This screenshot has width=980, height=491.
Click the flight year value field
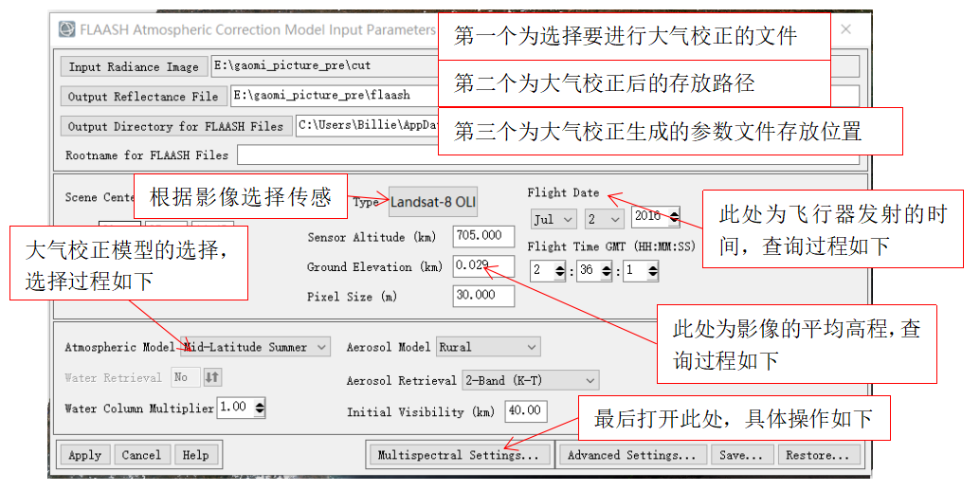click(x=650, y=217)
